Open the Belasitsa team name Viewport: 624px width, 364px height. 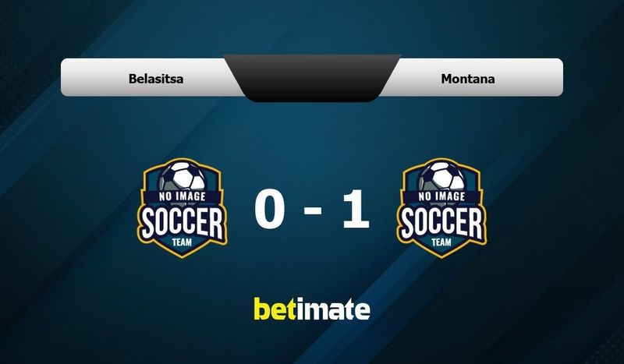tap(156, 79)
